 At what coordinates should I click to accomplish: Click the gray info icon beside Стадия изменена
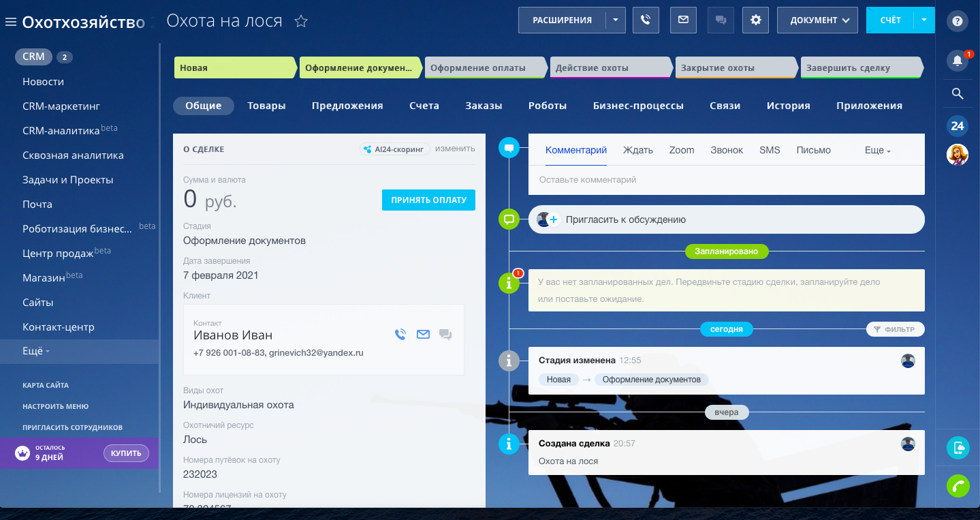pyautogui.click(x=509, y=360)
